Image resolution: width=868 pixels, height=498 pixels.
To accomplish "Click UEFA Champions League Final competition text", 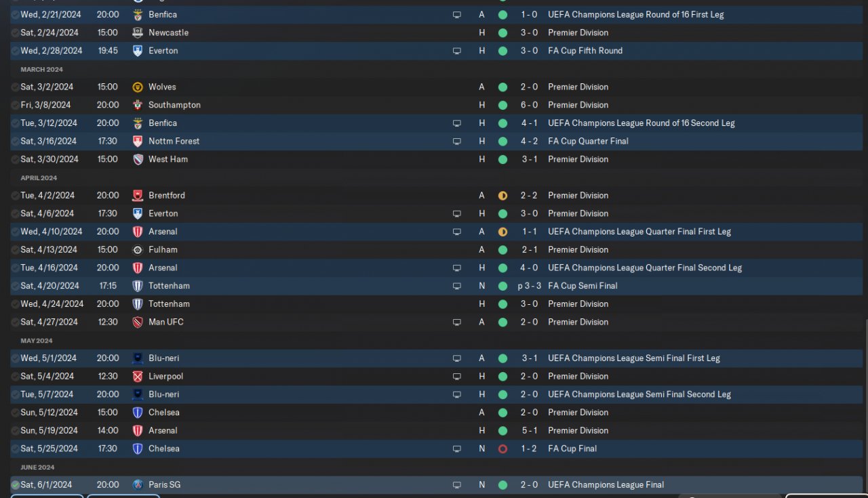I will click(x=606, y=484).
